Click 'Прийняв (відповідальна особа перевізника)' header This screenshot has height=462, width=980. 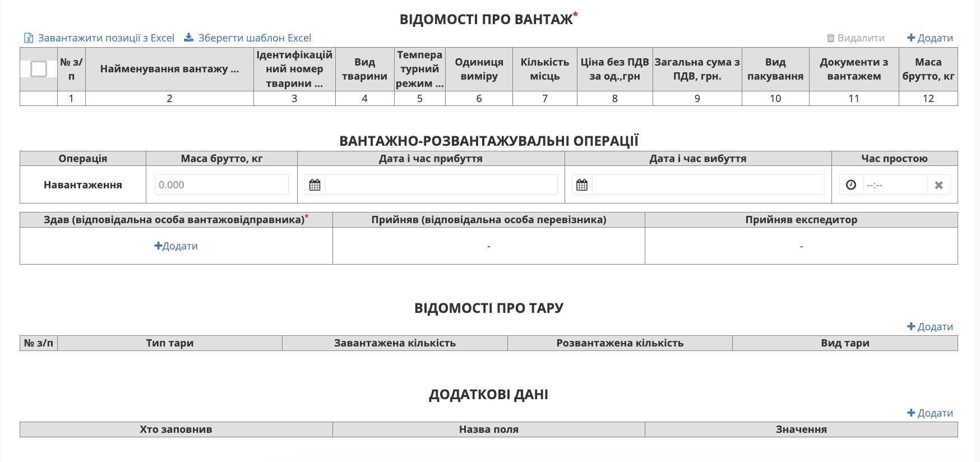[489, 220]
